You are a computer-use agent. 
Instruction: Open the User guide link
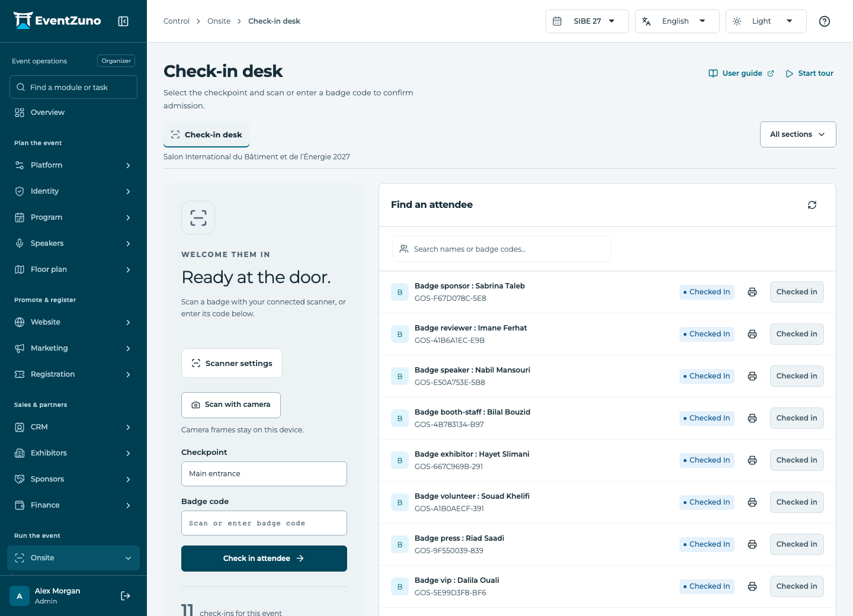pos(741,73)
